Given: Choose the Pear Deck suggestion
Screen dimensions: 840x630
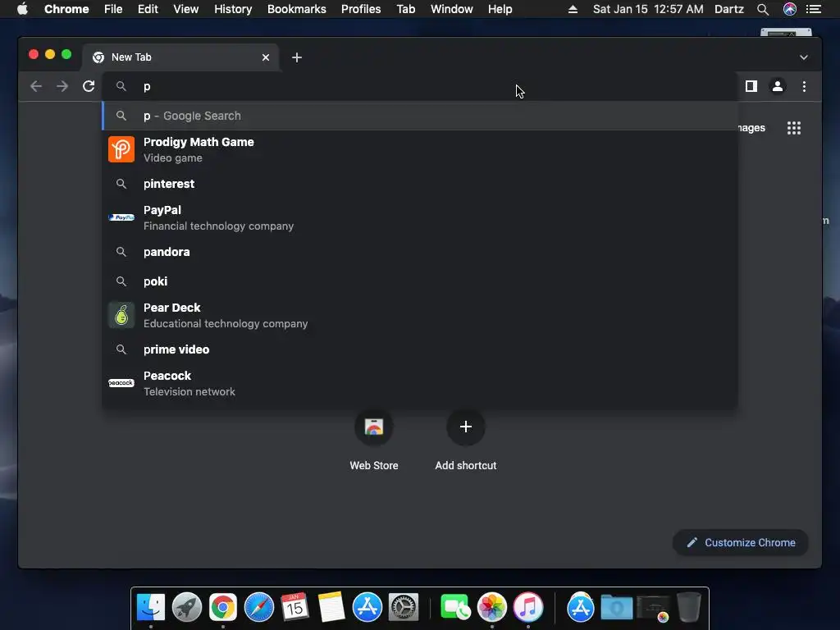Looking at the screenshot, I should point(419,315).
